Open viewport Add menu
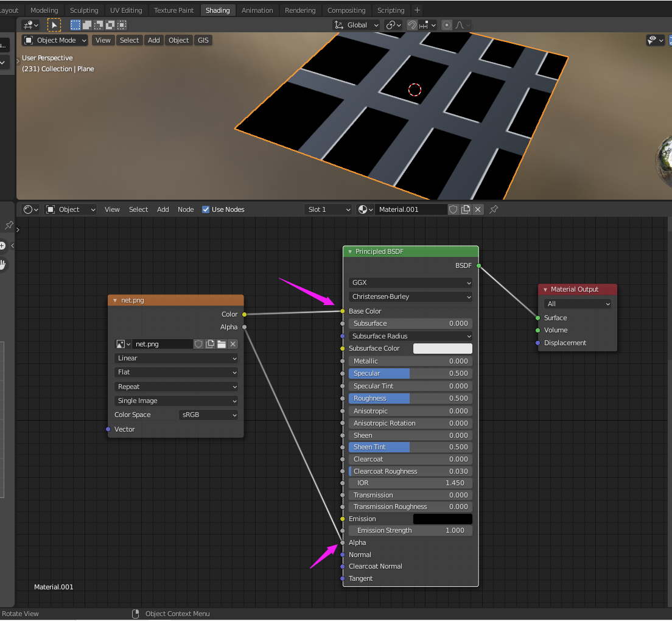This screenshot has height=621, width=672. 154,40
